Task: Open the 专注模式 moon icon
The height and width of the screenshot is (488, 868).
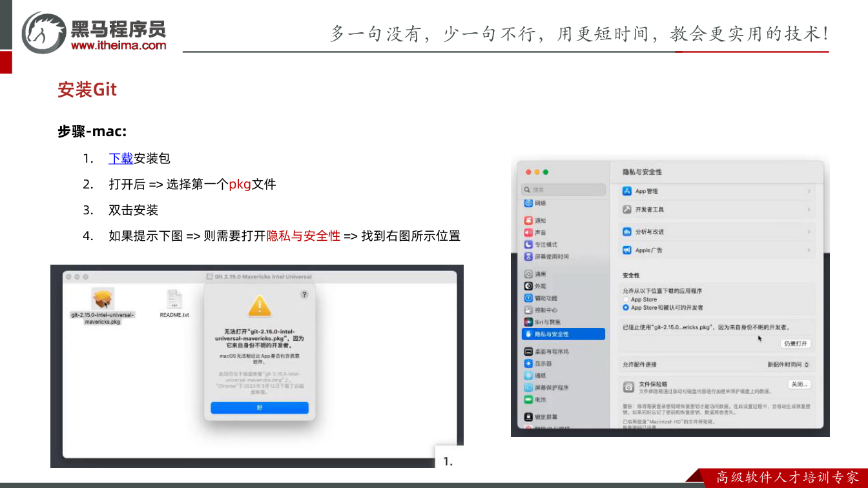Action: pyautogui.click(x=528, y=245)
